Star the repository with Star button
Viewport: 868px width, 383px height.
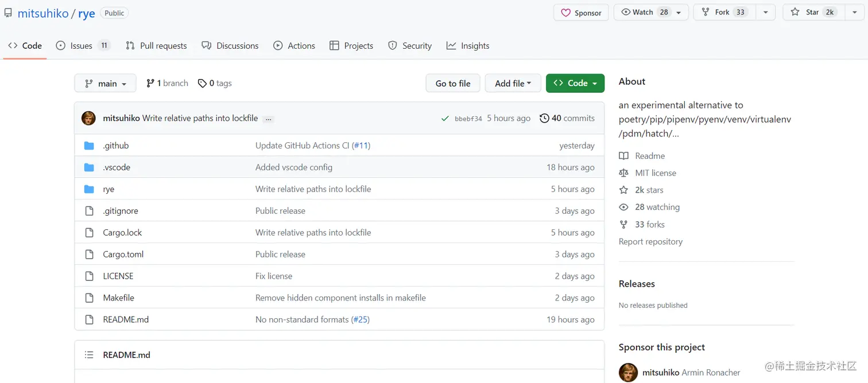[813, 13]
